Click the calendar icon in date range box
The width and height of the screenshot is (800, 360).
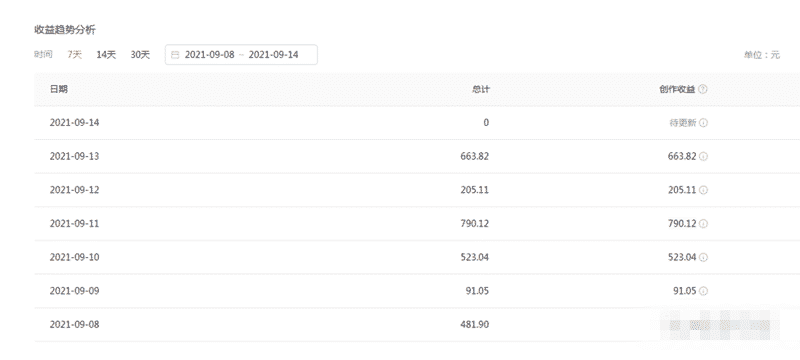click(175, 55)
